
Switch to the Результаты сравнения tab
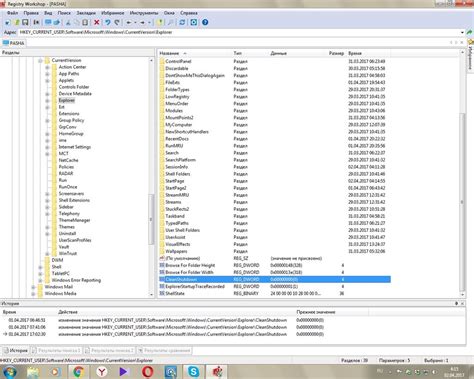164,351
